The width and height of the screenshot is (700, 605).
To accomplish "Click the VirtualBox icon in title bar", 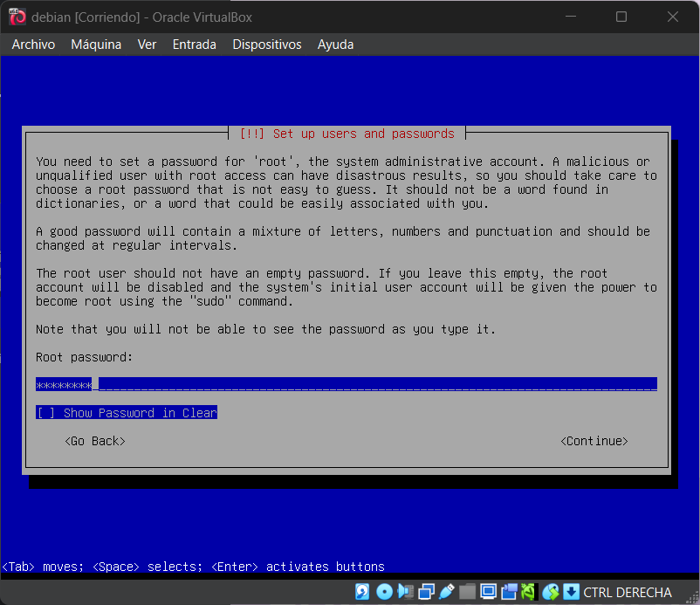I will coord(17,17).
